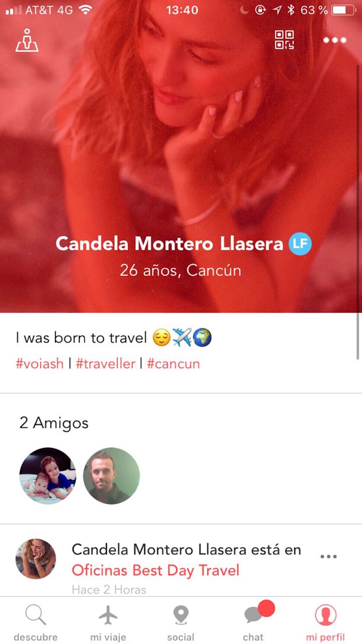362x644 pixels.
Task: Open the map location icon
Action: pos(27,40)
